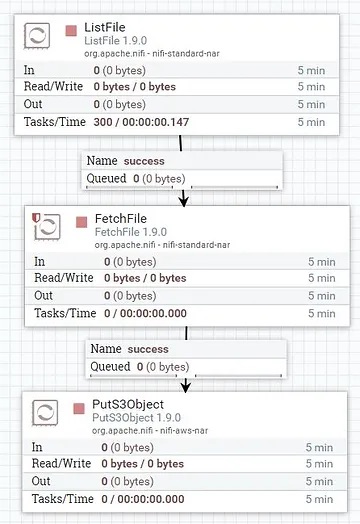Click the ListFile In statistics row
The width and height of the screenshot is (360, 524).
tap(176, 70)
